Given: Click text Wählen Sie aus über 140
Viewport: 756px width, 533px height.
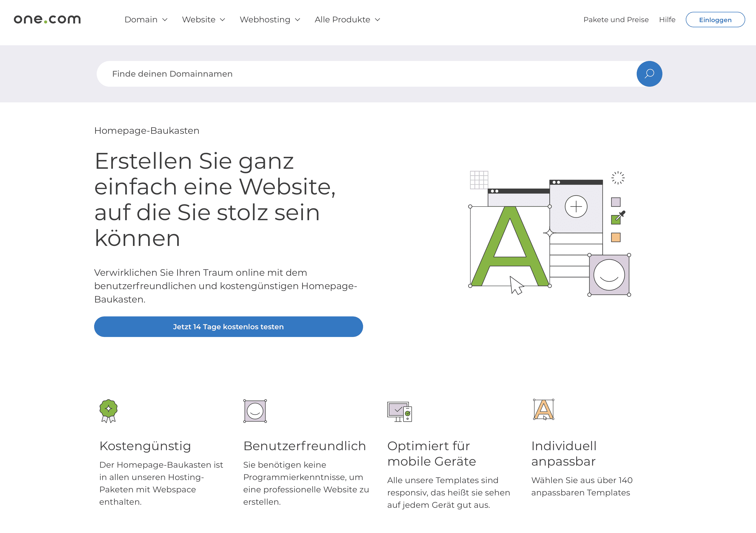Looking at the screenshot, I should coord(582,486).
